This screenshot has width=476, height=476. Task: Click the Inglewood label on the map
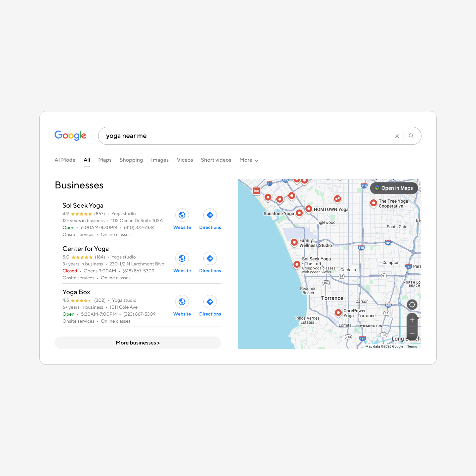[326, 222]
